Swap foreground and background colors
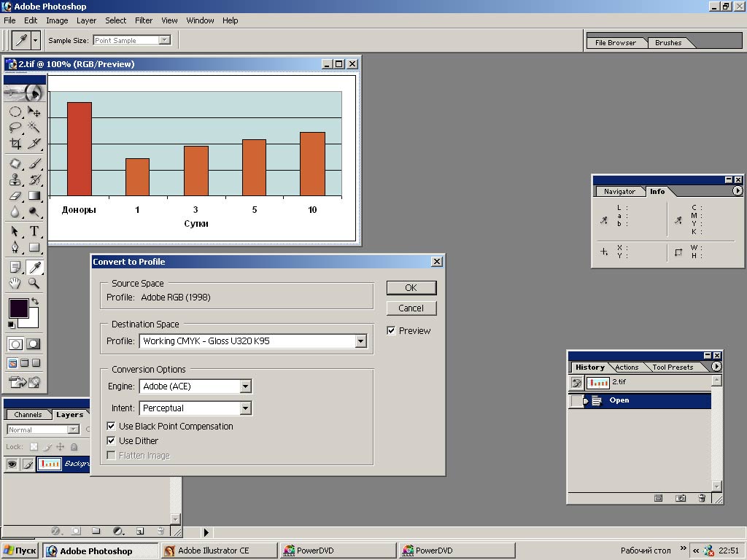 35,301
